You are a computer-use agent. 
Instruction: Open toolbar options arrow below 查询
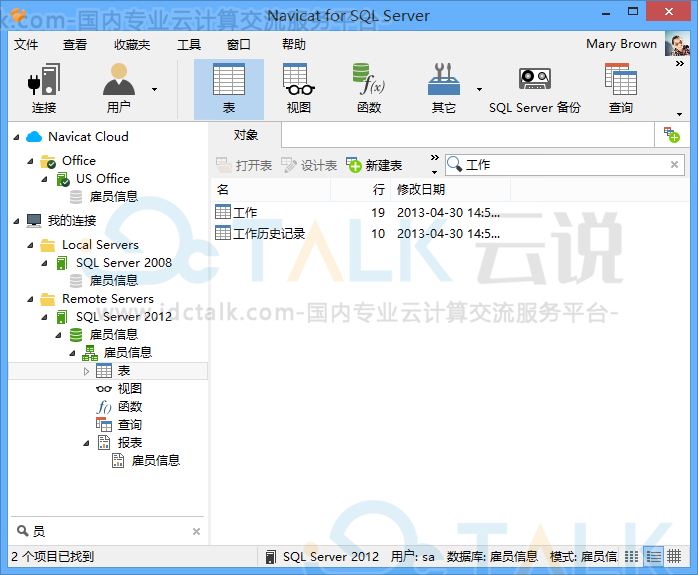pyautogui.click(x=679, y=114)
